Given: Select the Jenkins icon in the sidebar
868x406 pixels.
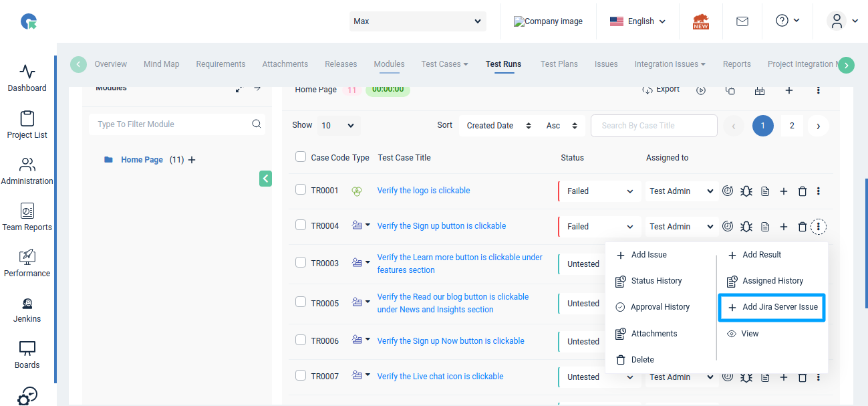Looking at the screenshot, I should pos(27,309).
